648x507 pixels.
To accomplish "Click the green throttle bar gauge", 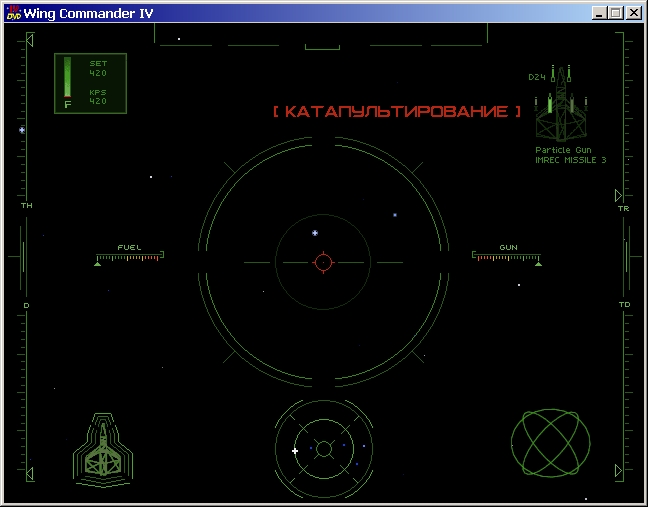I will pyautogui.click(x=67, y=77).
